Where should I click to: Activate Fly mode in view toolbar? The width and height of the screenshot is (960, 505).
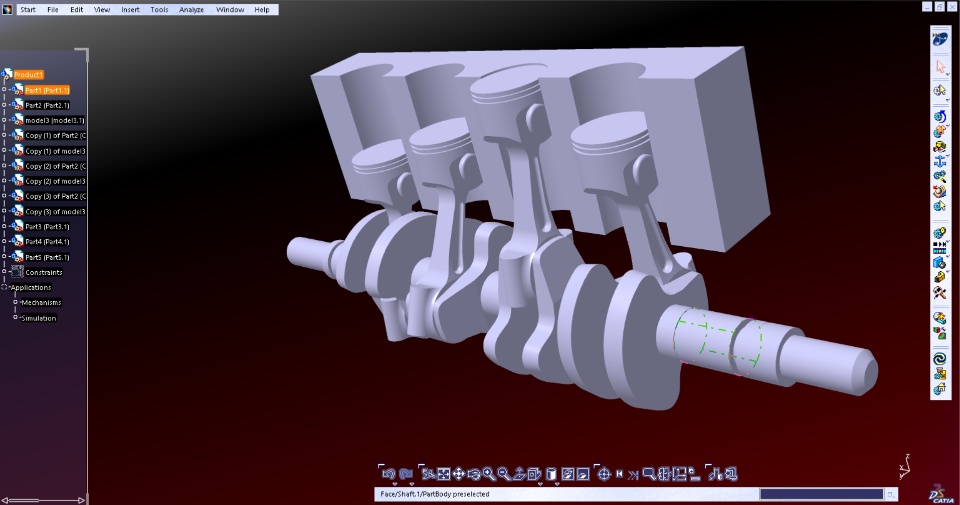tap(428, 474)
